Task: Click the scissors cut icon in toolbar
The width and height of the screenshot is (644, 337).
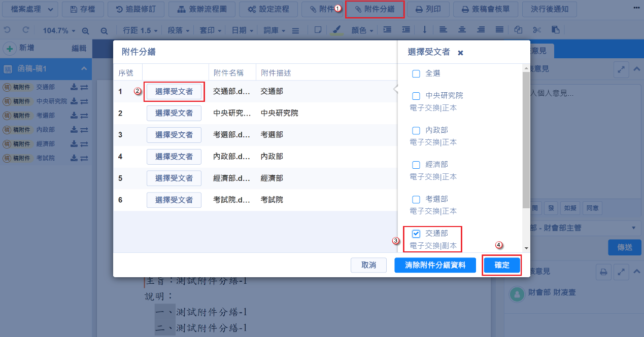Action: 537,30
